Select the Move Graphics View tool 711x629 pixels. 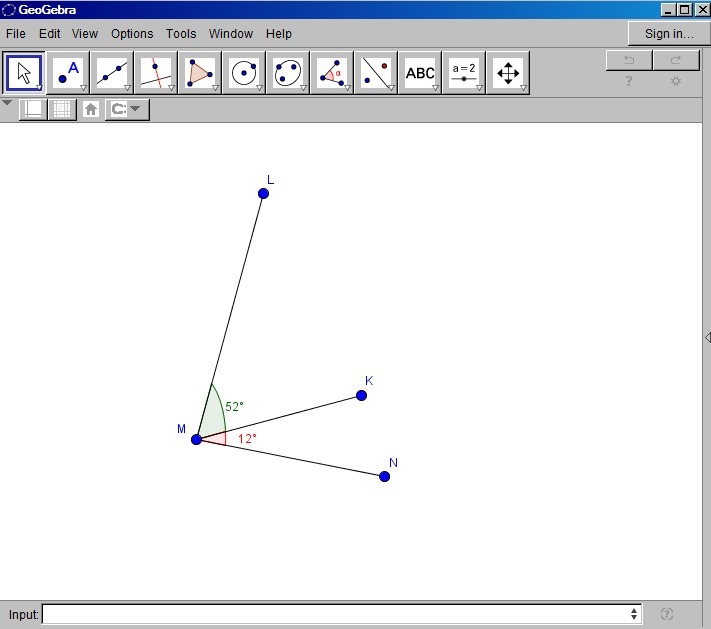507,73
